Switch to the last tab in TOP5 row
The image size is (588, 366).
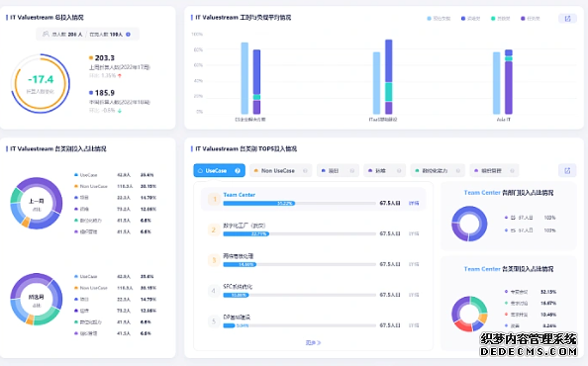(x=494, y=171)
